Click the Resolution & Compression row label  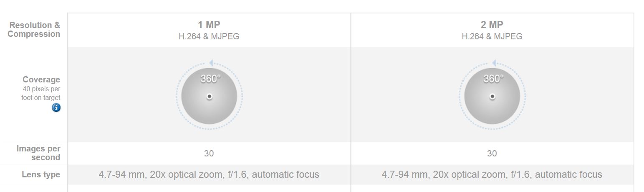click(x=34, y=30)
